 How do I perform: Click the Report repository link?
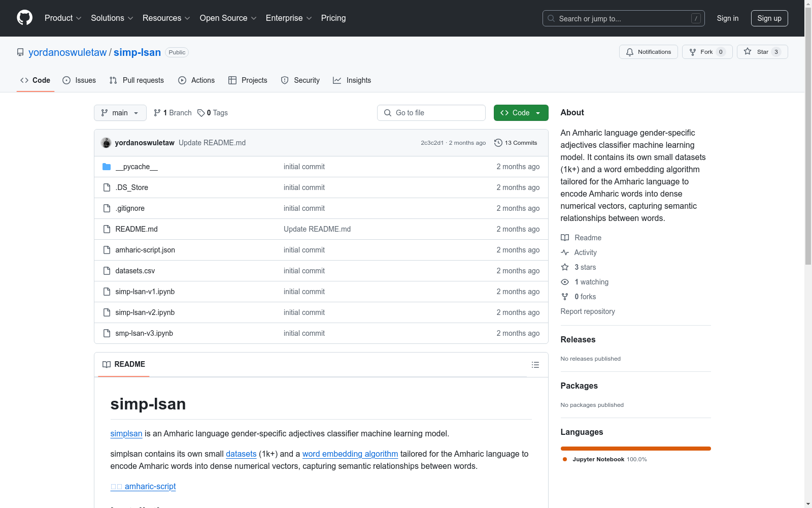click(x=588, y=311)
